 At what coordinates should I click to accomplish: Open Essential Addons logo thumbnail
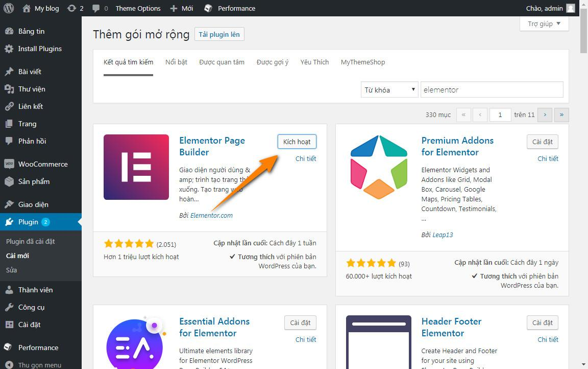pos(136,342)
